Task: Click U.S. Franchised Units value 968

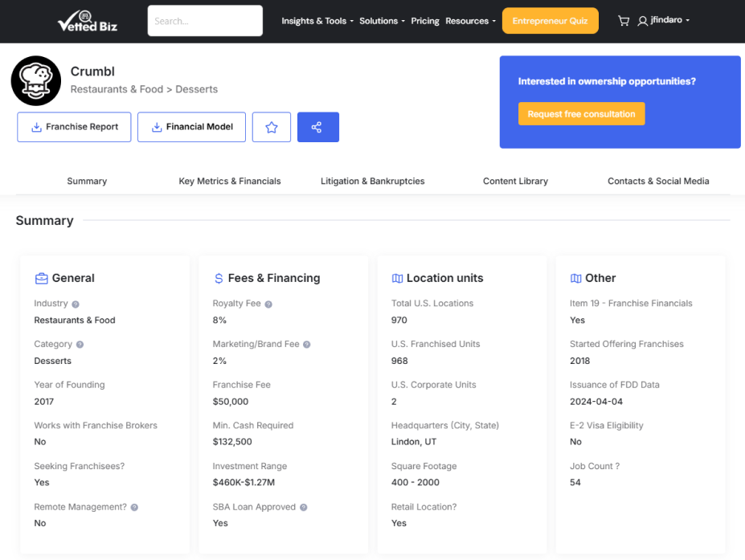Action: [x=399, y=361]
